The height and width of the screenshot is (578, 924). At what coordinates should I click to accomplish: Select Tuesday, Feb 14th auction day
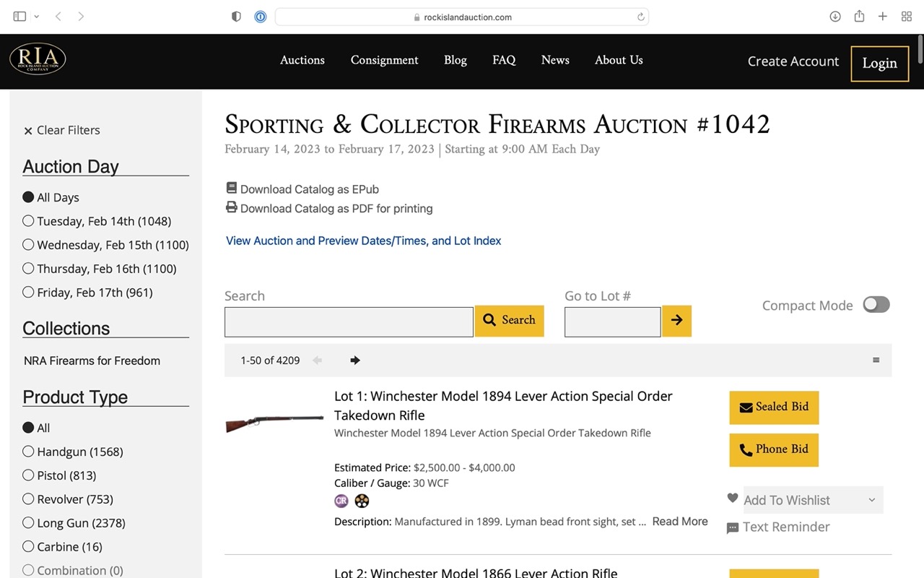(x=28, y=221)
